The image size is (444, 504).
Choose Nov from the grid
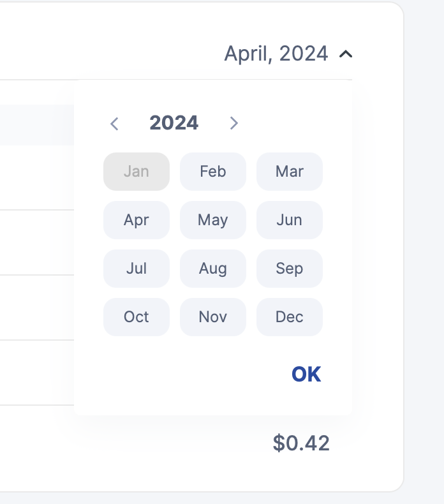(x=213, y=317)
